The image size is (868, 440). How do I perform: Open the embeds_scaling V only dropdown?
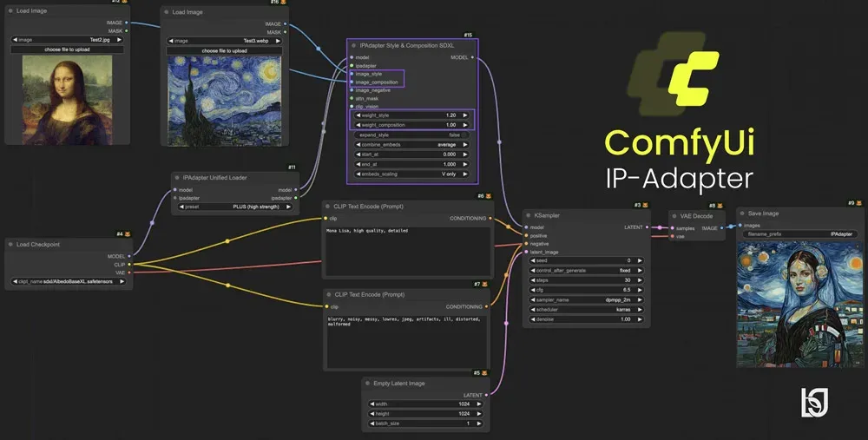pyautogui.click(x=412, y=174)
